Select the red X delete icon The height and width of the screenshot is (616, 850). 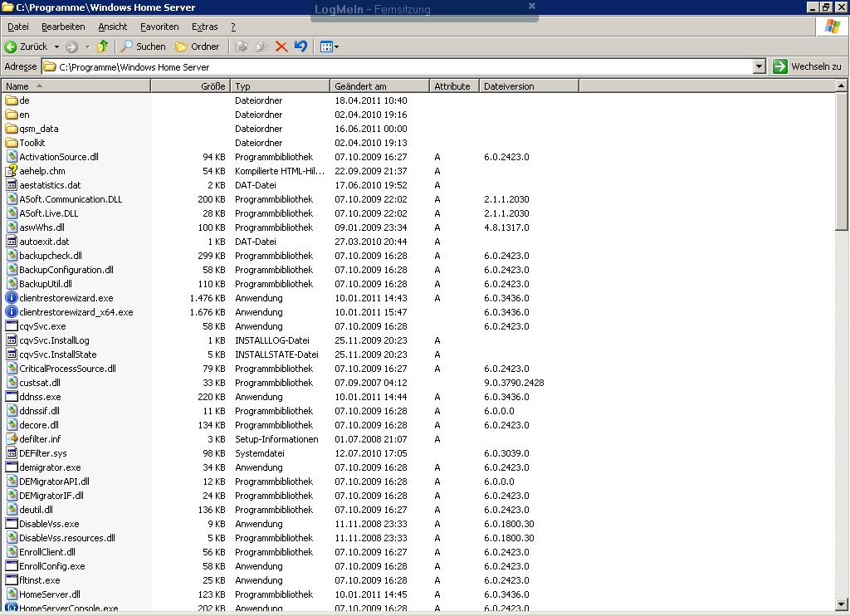tap(281, 46)
